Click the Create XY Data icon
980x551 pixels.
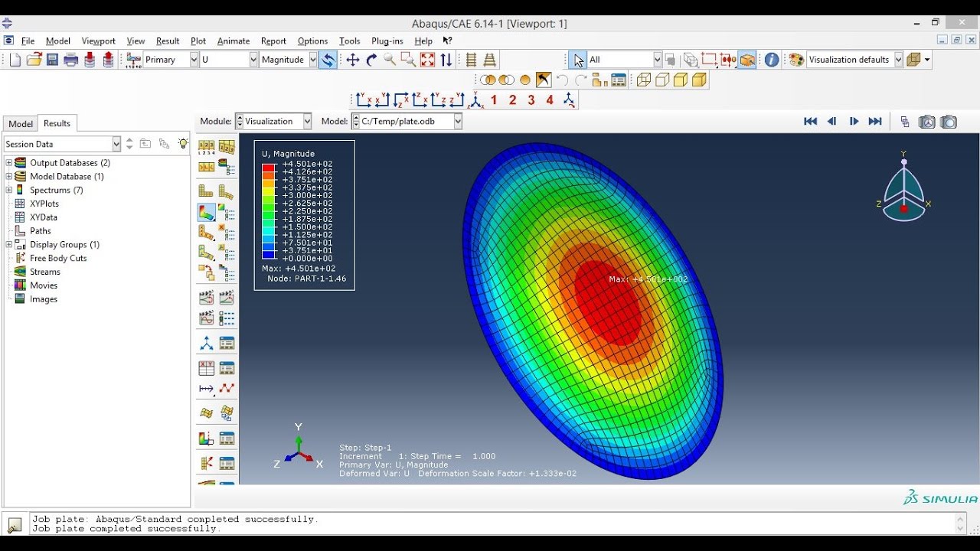206,368
